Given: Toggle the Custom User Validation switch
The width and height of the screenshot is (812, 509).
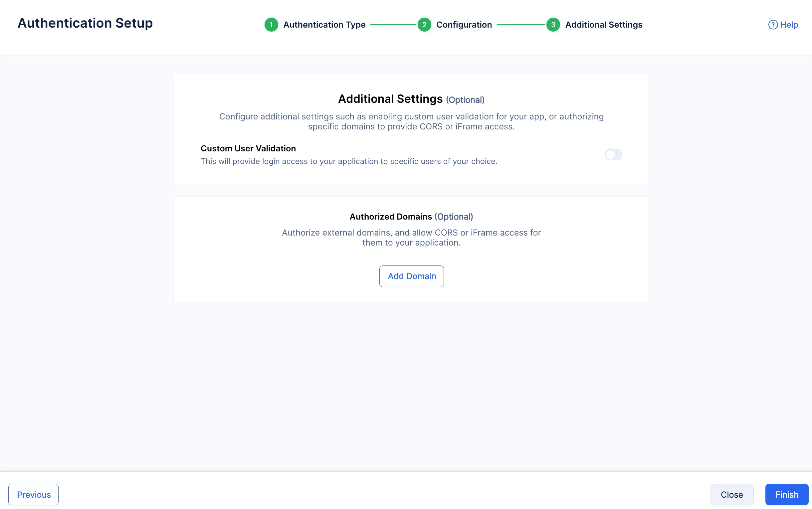Looking at the screenshot, I should [613, 155].
